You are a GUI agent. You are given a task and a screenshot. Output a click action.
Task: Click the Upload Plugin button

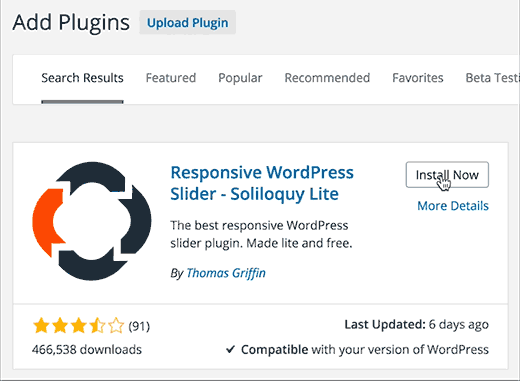(188, 23)
